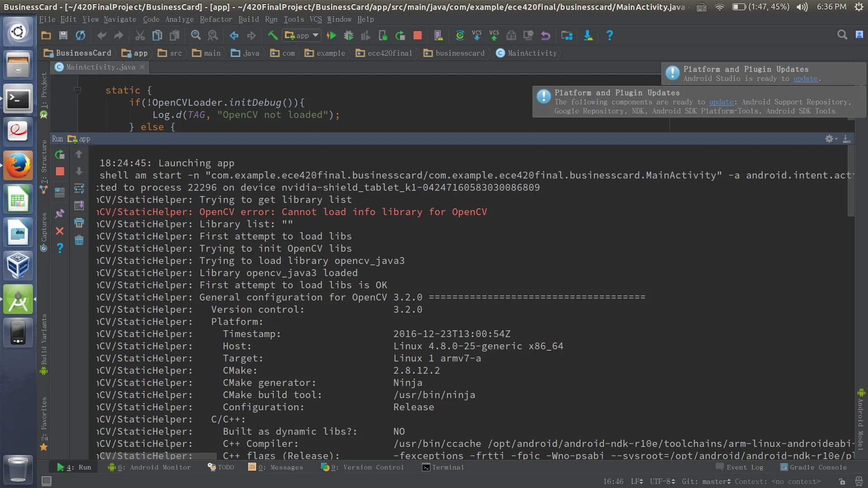Click the Open folder toolbar icon

pyautogui.click(x=46, y=35)
